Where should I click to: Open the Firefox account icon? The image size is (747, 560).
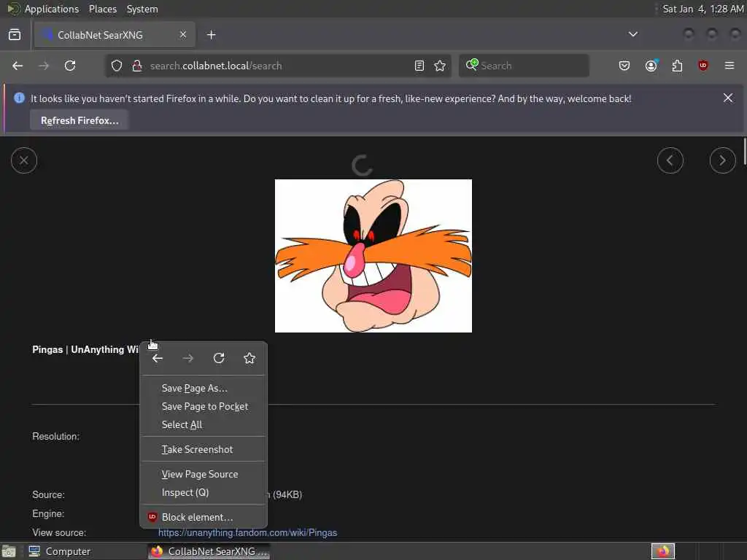(x=651, y=66)
